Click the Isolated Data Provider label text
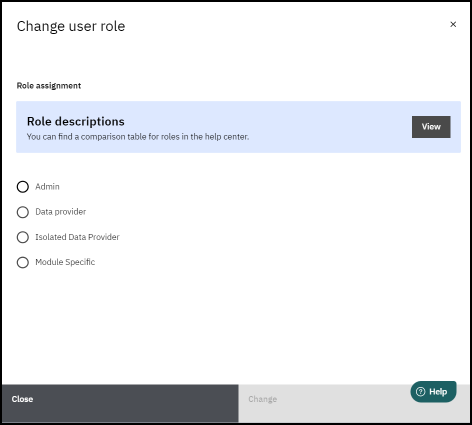 pos(77,237)
